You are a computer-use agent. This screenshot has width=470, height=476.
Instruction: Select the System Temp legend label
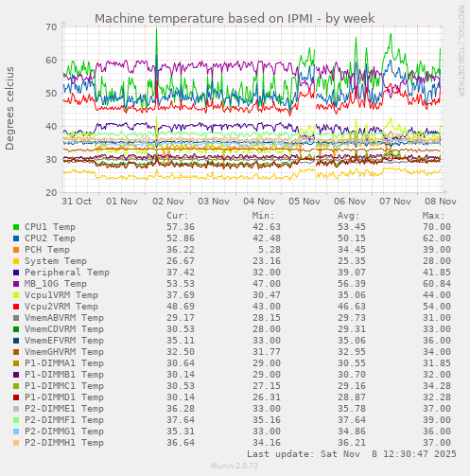coord(56,261)
